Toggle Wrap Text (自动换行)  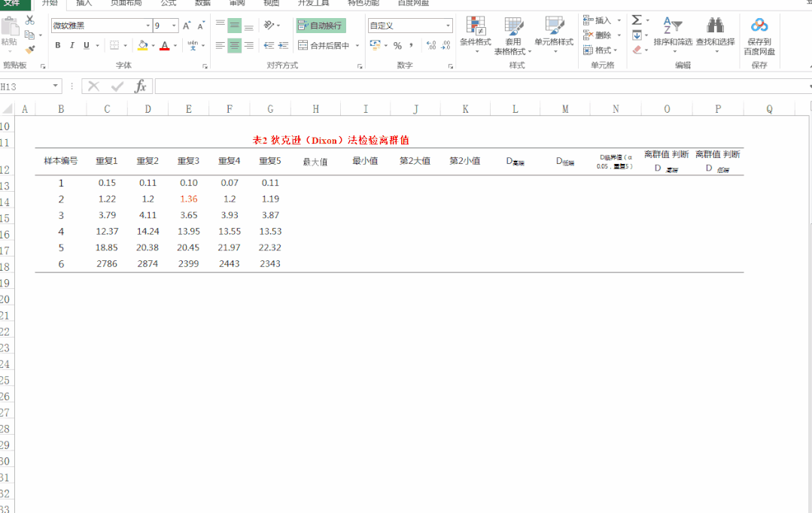(x=321, y=26)
